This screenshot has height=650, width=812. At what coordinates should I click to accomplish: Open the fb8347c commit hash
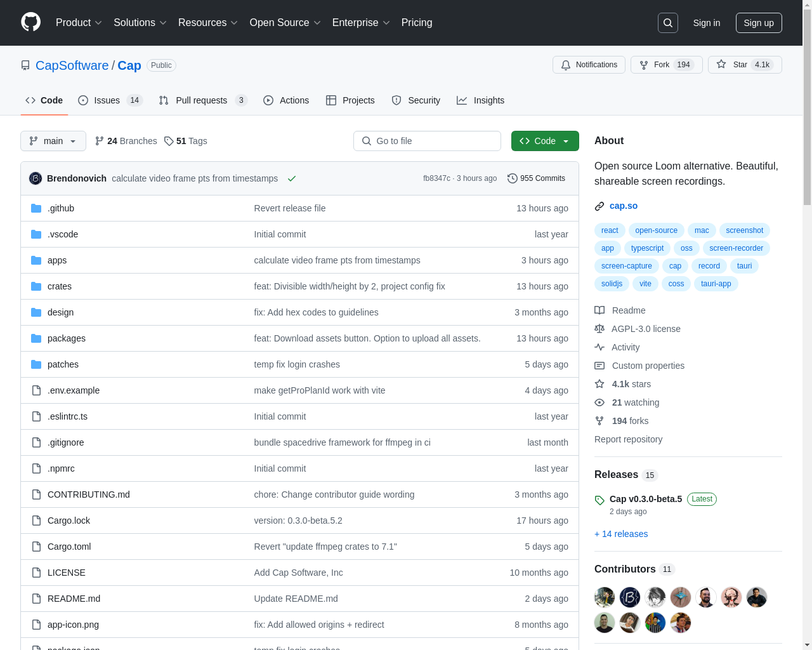(436, 178)
